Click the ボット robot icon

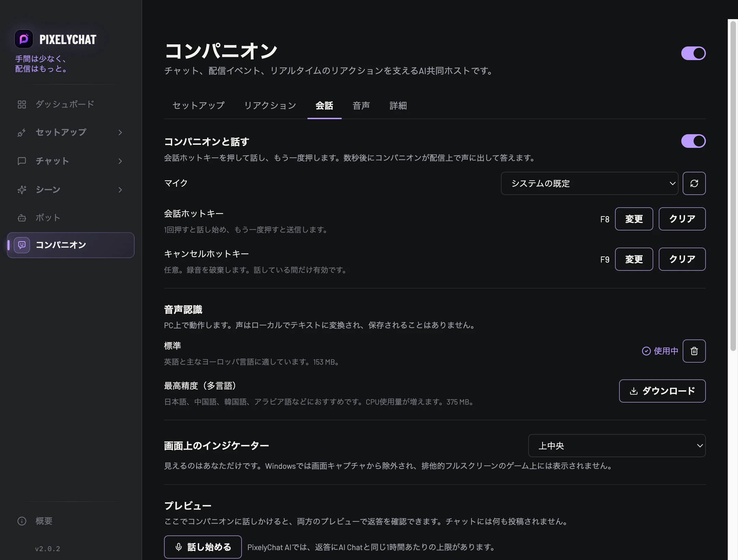pos(22,218)
